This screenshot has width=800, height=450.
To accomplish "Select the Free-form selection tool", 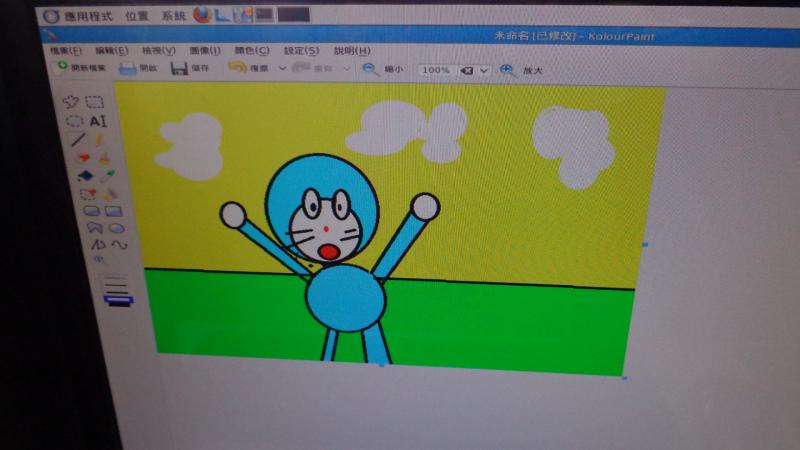I will [x=70, y=101].
